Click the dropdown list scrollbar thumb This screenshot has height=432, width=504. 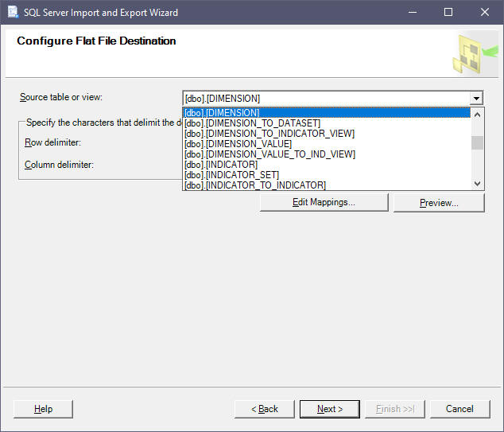[477, 143]
